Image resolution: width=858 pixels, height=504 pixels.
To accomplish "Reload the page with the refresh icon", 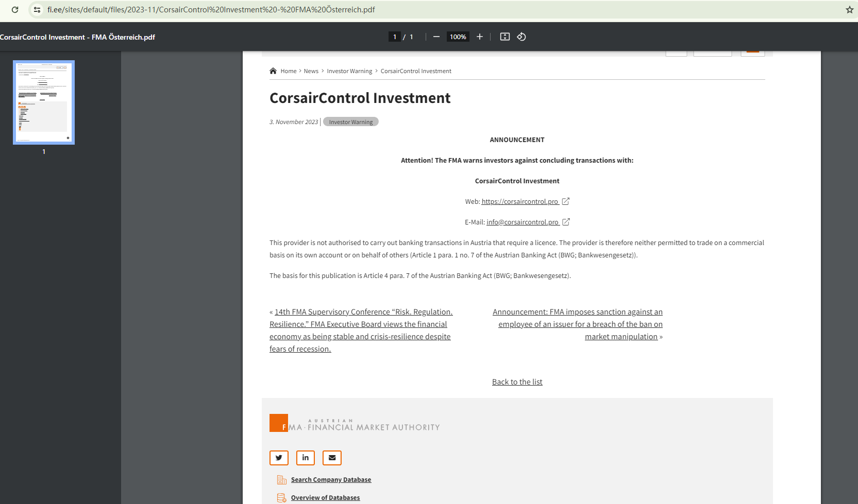I will 15,10.
